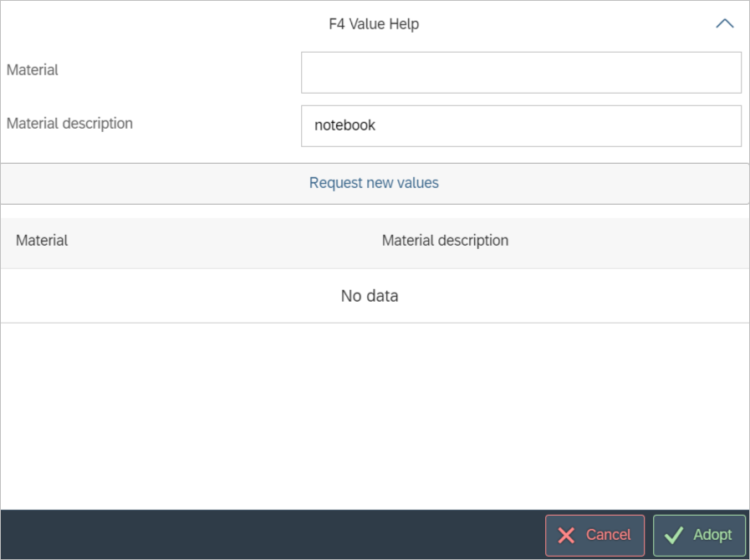Click the red X icon on Cancel
The height and width of the screenshot is (560, 750).
click(566, 536)
